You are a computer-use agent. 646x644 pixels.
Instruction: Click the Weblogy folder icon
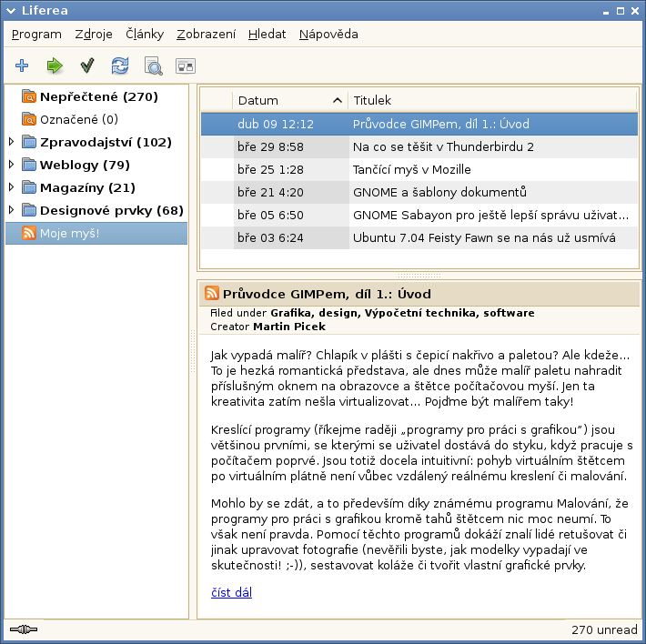[x=29, y=165]
